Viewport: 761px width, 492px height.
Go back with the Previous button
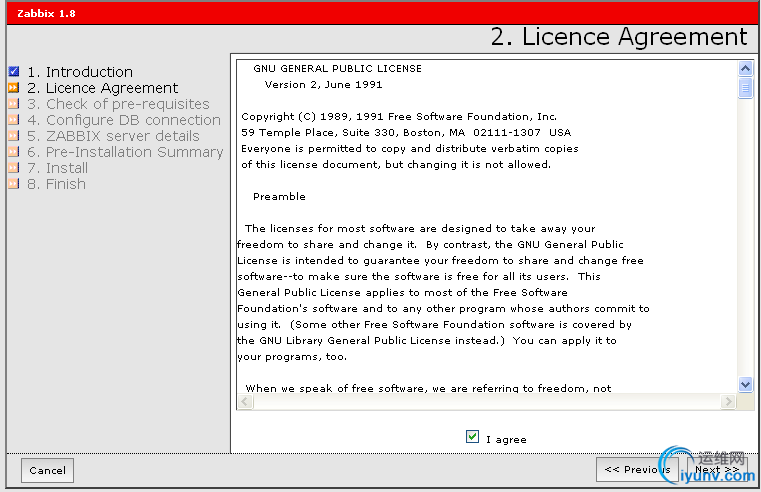point(637,470)
